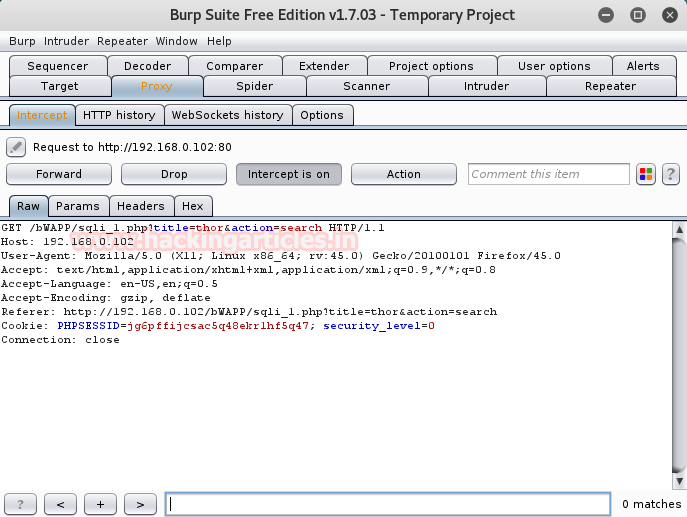This screenshot has height=517, width=687.
Task: Click the 'thor' parameter value in request
Action: point(210,228)
